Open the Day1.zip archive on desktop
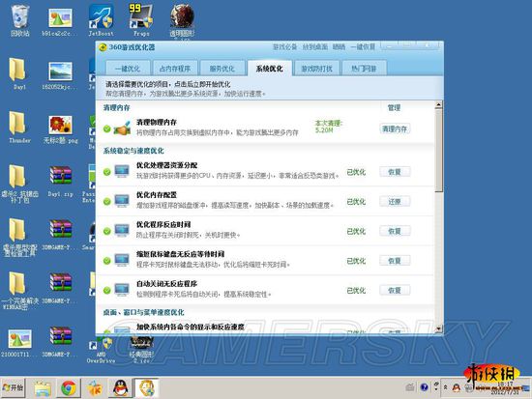Image resolution: width=532 pixels, height=399 pixels. tap(60, 182)
